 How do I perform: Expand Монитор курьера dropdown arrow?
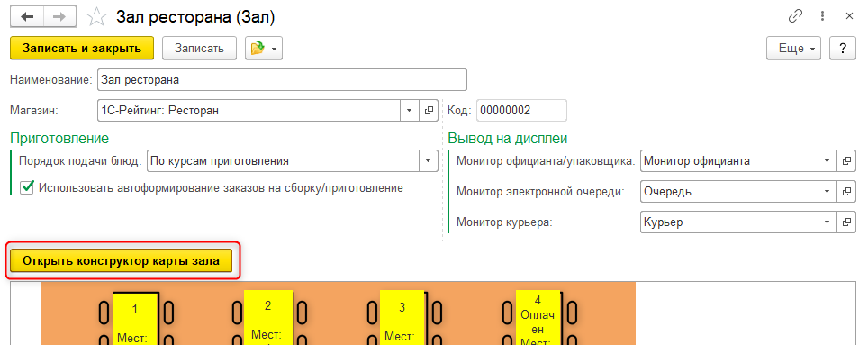(827, 222)
